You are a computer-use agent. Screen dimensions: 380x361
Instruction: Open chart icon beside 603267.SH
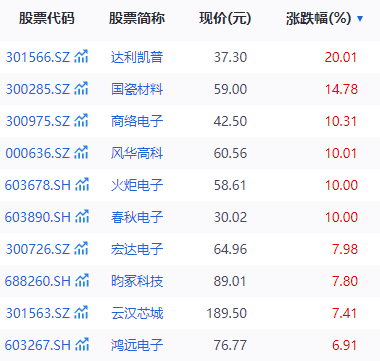pyautogui.click(x=82, y=344)
